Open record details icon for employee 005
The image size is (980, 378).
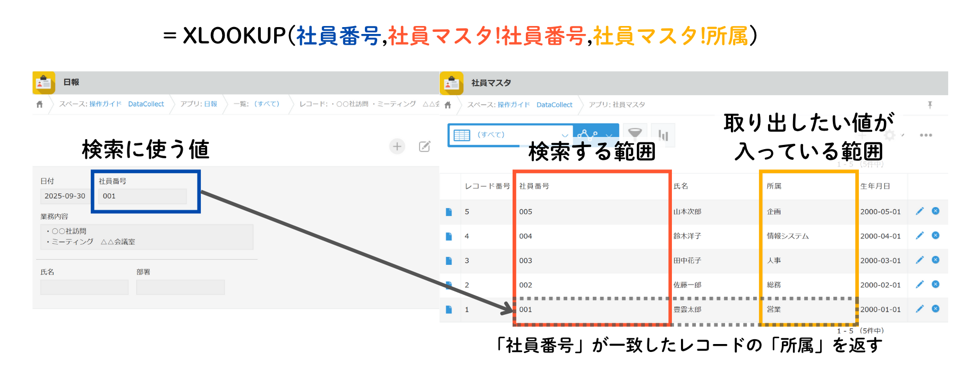point(449,212)
